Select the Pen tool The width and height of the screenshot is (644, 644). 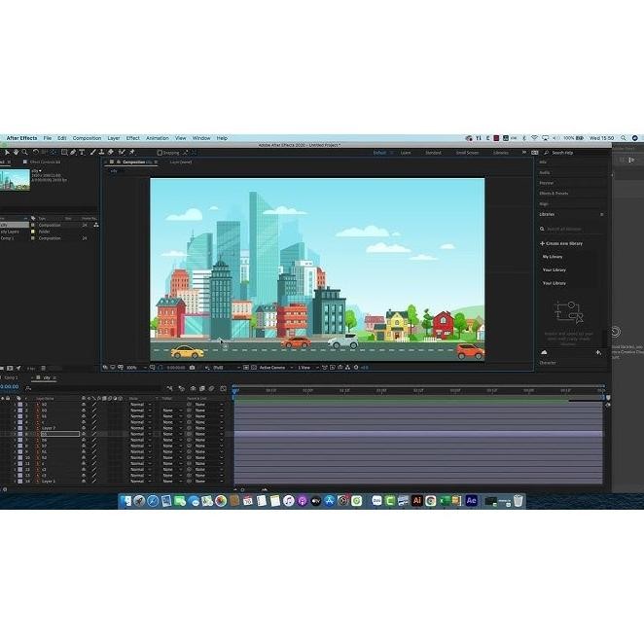(x=73, y=153)
